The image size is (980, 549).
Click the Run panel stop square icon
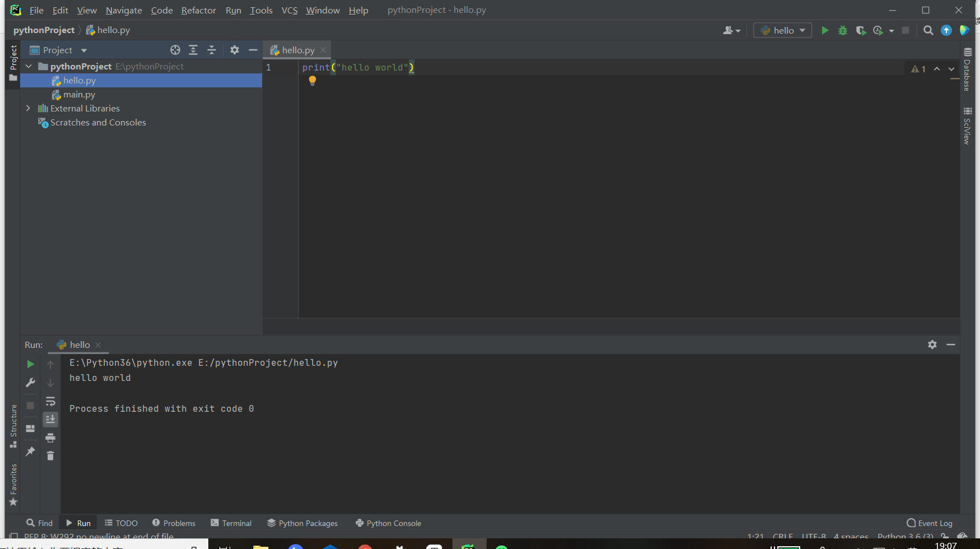[30, 405]
